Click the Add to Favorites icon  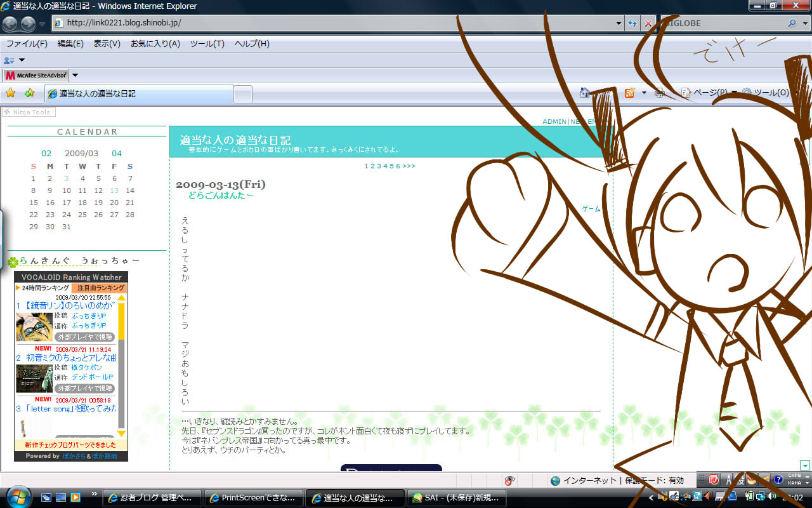(x=29, y=93)
